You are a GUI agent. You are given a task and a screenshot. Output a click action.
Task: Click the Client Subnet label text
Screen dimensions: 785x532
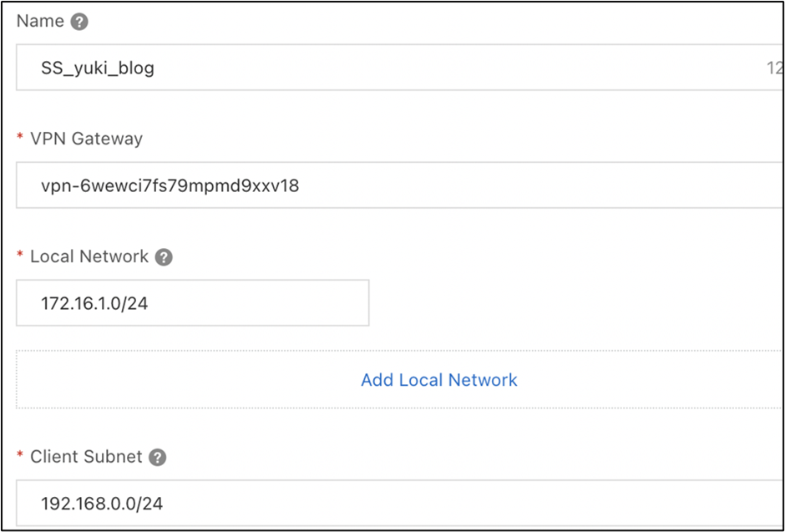pos(86,458)
